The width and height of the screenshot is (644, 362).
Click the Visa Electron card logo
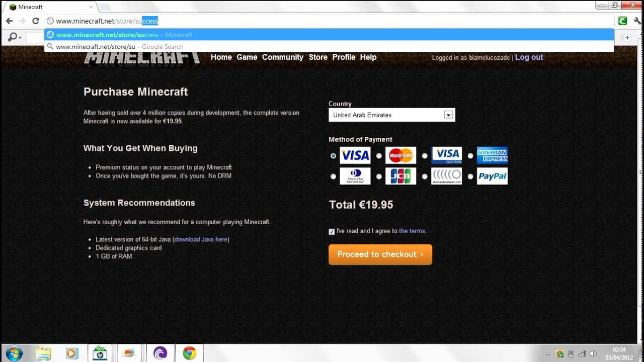click(447, 155)
